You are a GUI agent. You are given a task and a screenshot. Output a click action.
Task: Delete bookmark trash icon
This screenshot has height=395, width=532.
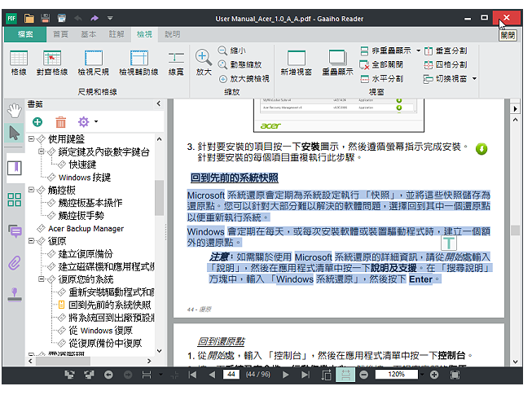pyautogui.click(x=60, y=121)
